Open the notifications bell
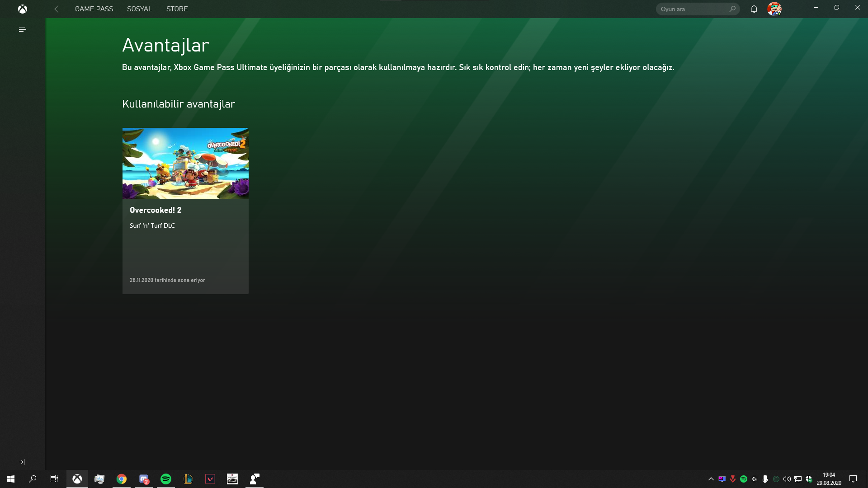The width and height of the screenshot is (868, 488). (x=754, y=9)
